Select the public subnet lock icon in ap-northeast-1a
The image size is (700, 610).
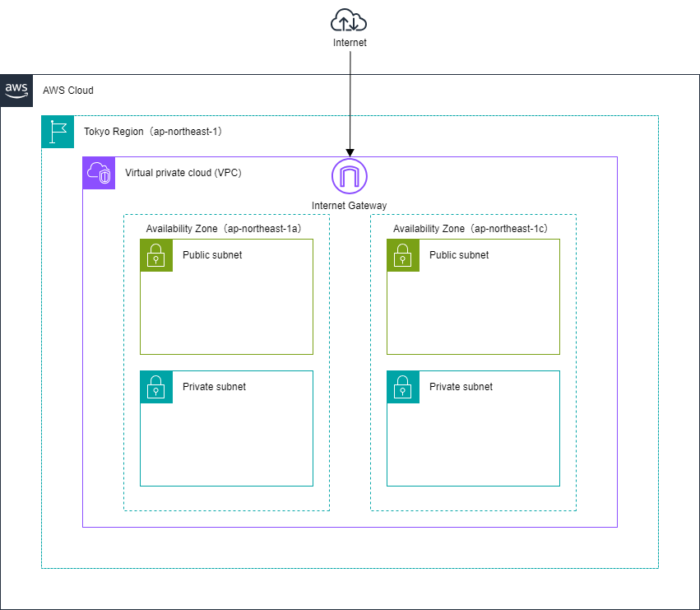pos(156,256)
